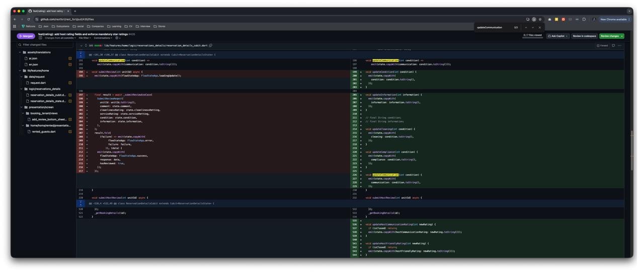Open Changes from all commits dropdown

[x=60, y=38]
